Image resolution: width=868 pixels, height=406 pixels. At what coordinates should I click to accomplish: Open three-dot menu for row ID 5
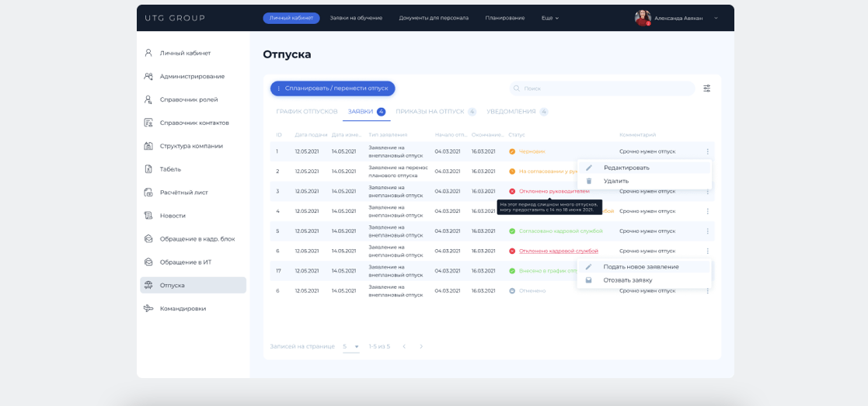click(x=707, y=231)
